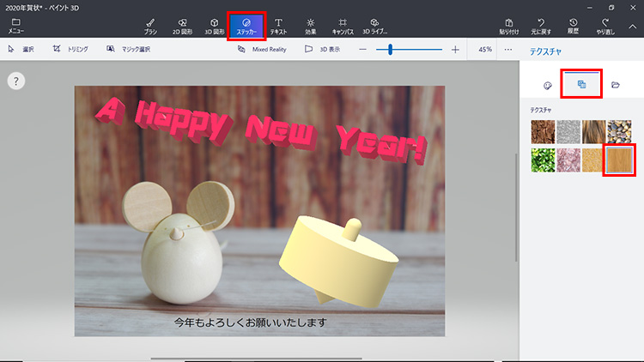Open the zoom percentage 45% box
Screen dimensions: 644x362
[x=485, y=50]
